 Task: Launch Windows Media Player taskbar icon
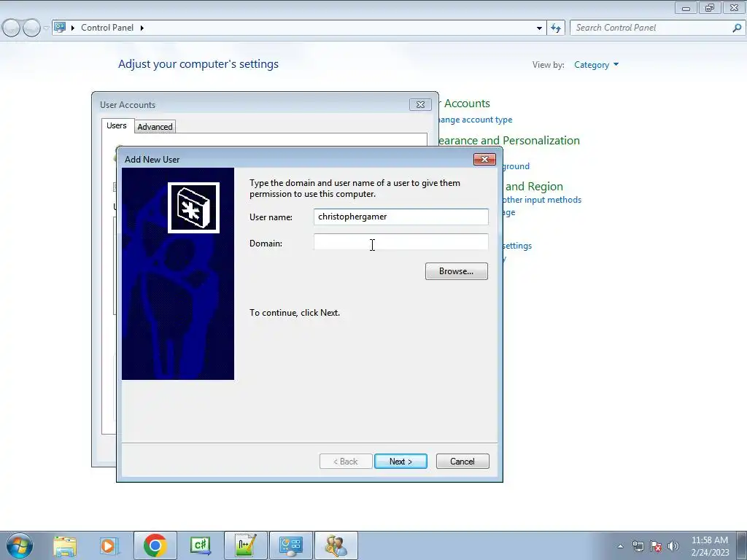pyautogui.click(x=109, y=545)
